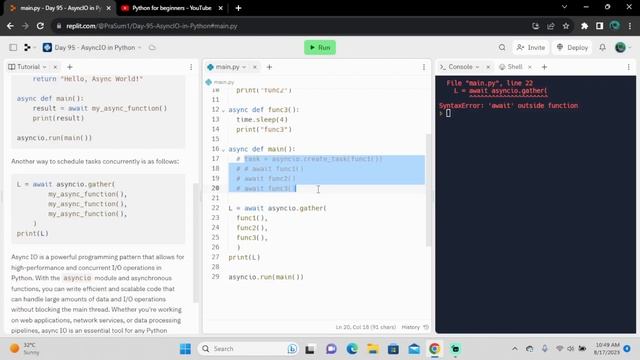
Task: Close the Tutorial tab
Action: 55,67
